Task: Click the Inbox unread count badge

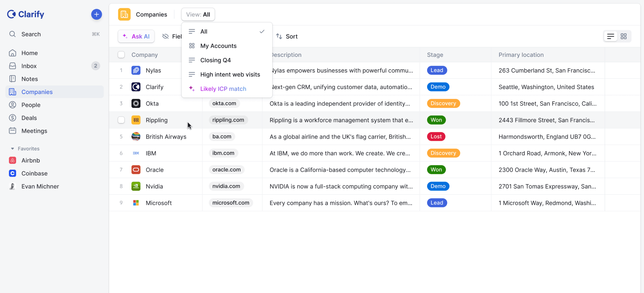Action: coord(95,66)
